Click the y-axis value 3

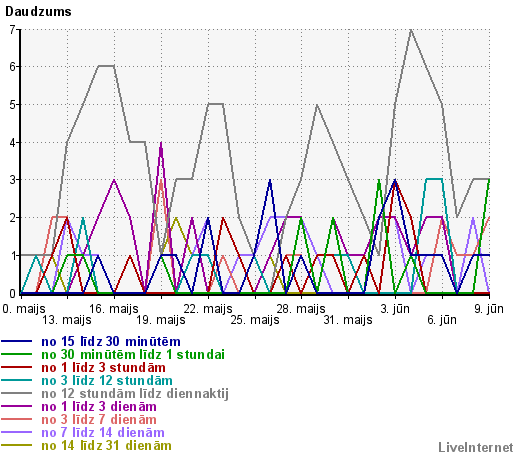click(x=13, y=180)
